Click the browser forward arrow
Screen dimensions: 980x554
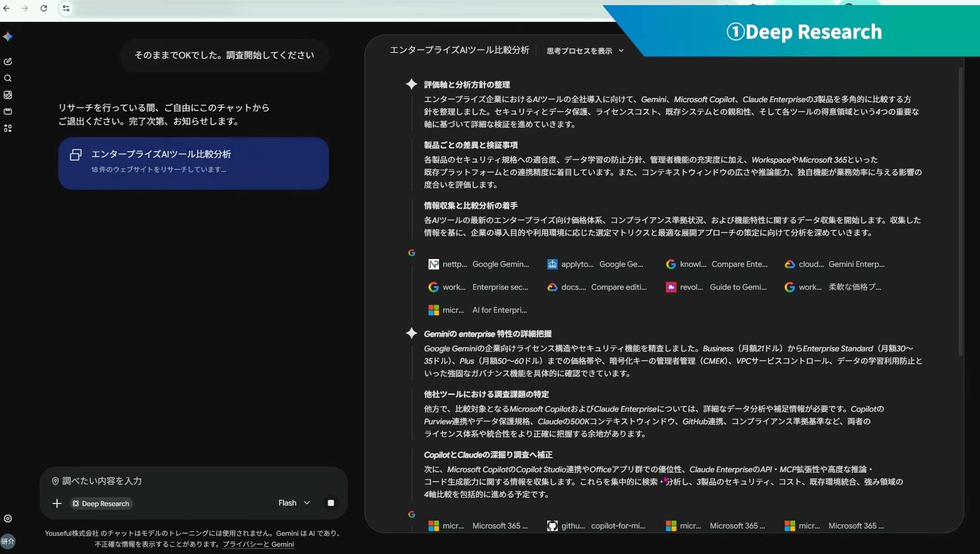coord(25,8)
